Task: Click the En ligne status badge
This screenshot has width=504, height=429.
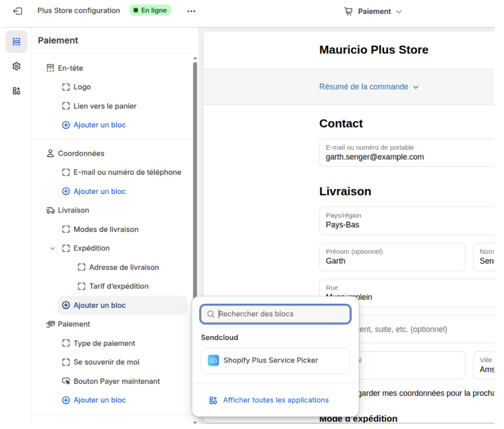Action: pos(150,10)
